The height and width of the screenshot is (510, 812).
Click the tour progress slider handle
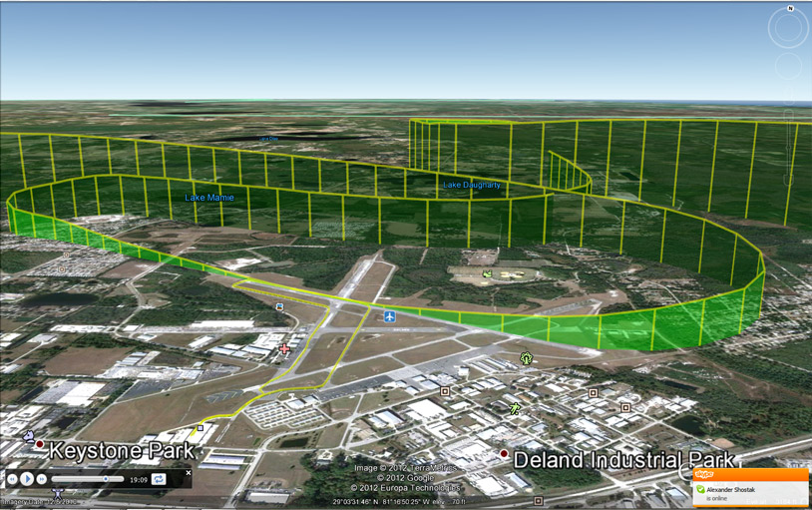click(x=106, y=480)
